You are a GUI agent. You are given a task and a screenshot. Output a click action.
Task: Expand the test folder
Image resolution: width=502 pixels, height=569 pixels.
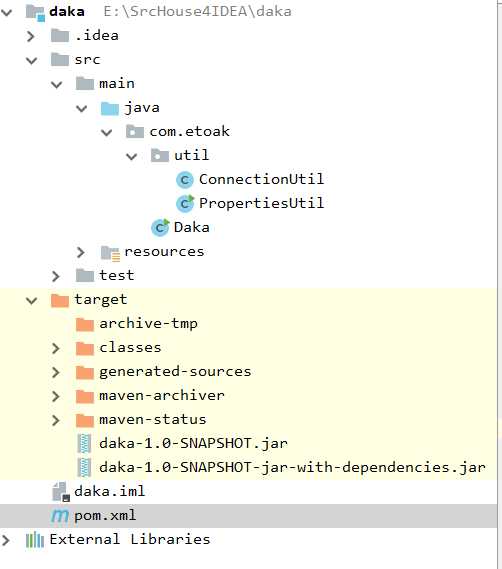(x=56, y=276)
